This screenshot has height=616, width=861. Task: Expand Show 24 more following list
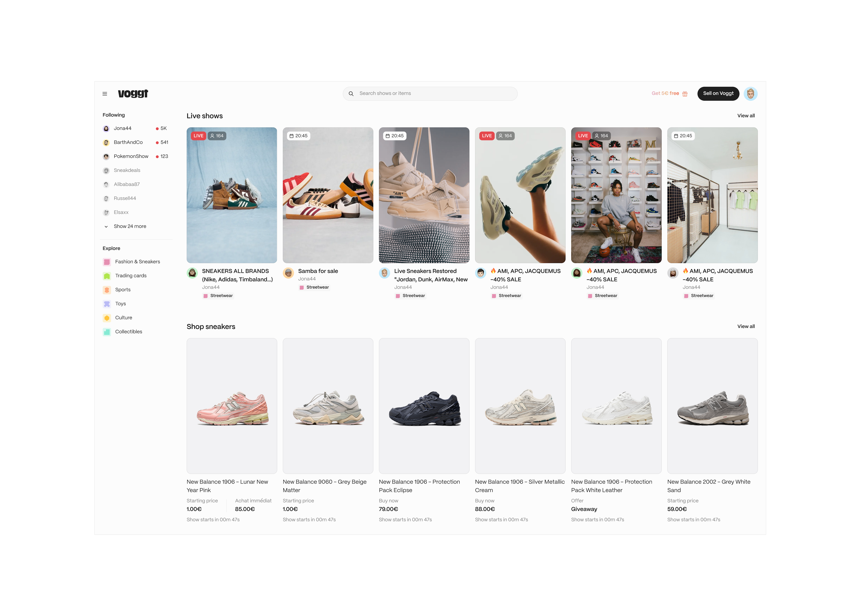(x=130, y=226)
